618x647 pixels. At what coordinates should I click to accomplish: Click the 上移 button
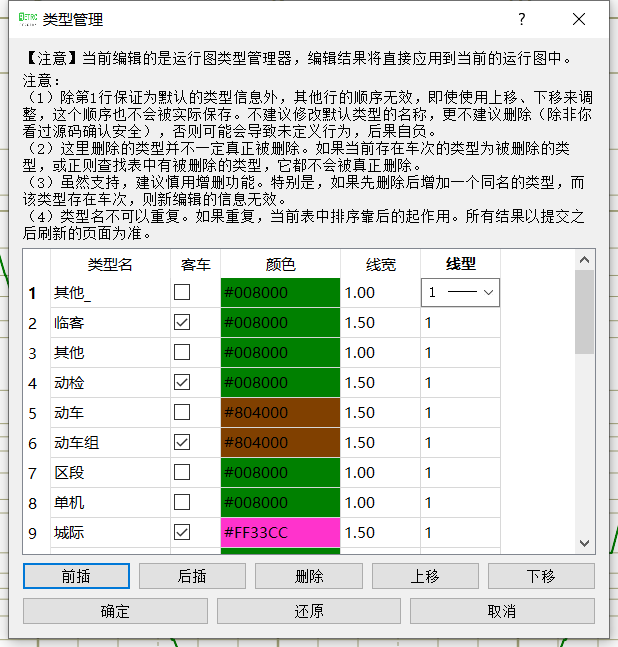click(425, 576)
